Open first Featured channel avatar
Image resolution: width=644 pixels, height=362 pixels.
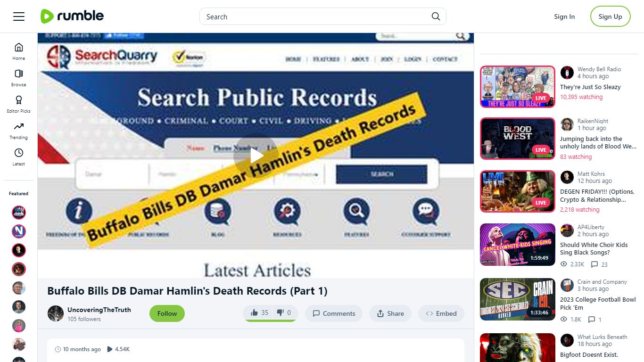(19, 213)
